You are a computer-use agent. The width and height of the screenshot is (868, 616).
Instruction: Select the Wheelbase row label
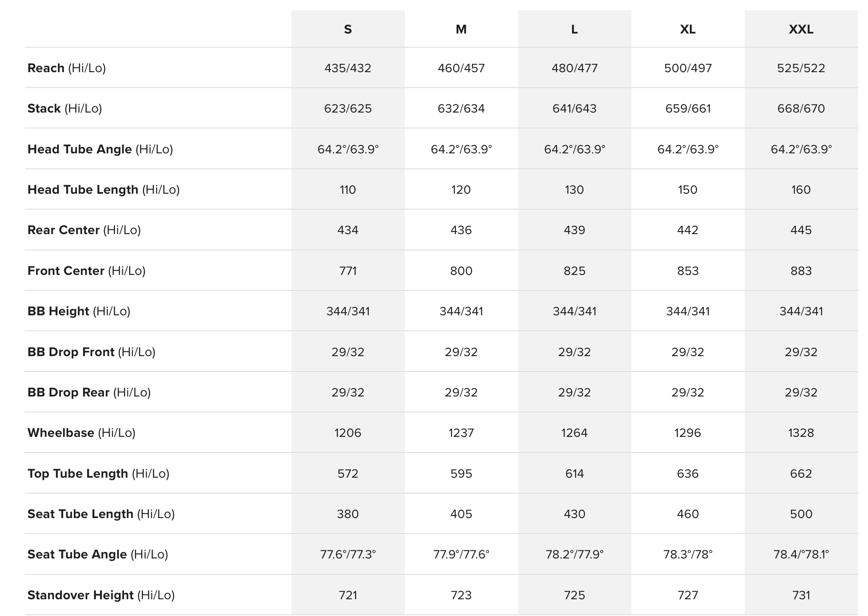pyautogui.click(x=82, y=433)
